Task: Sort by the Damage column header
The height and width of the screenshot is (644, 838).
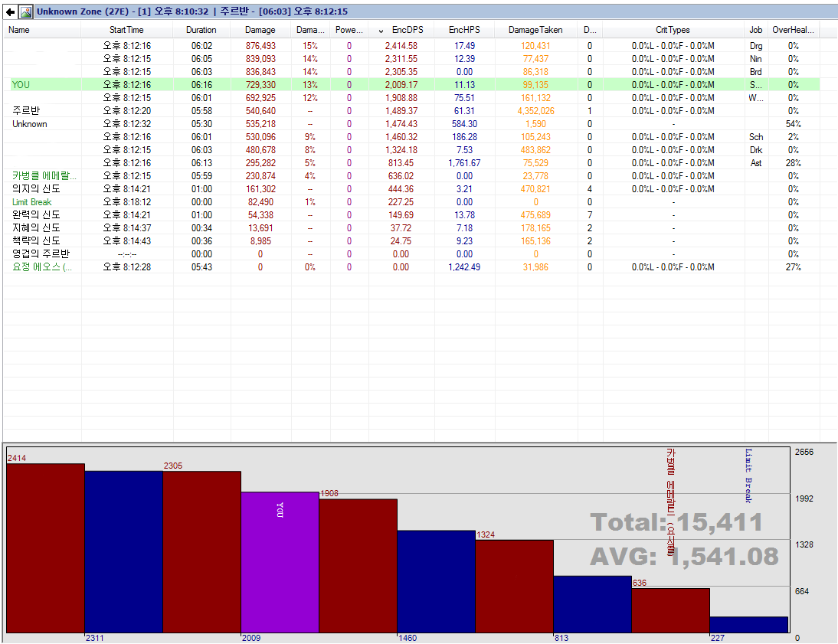Action: click(260, 30)
